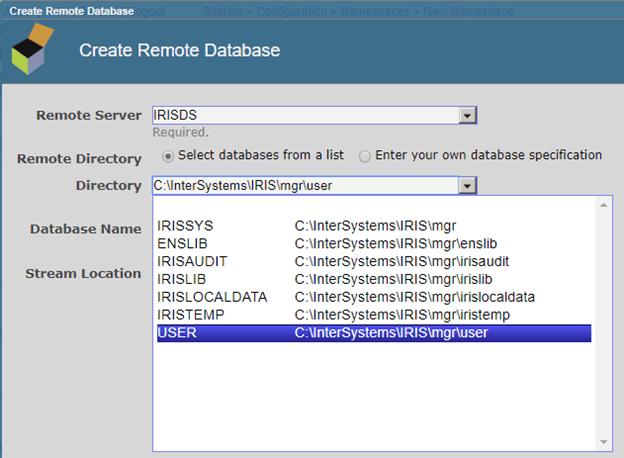The height and width of the screenshot is (458, 624).
Task: Click the list scrollbar down arrow
Action: [x=604, y=442]
